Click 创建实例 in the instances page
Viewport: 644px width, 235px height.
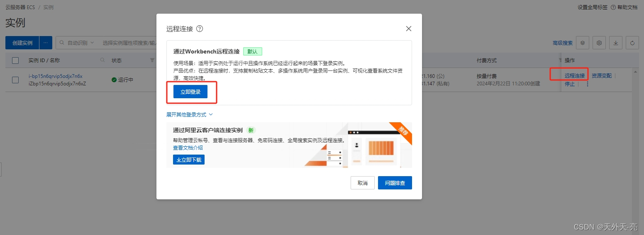(x=22, y=43)
